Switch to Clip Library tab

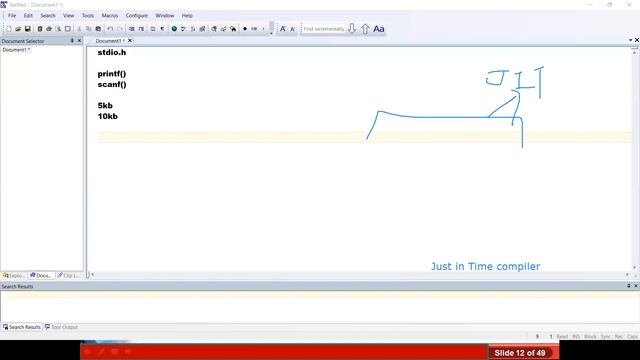pos(68,276)
